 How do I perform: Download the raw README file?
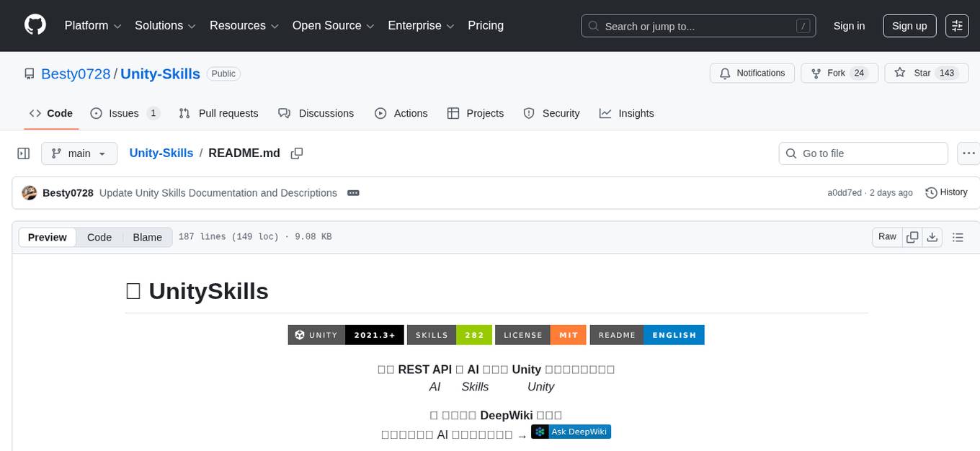coord(932,237)
